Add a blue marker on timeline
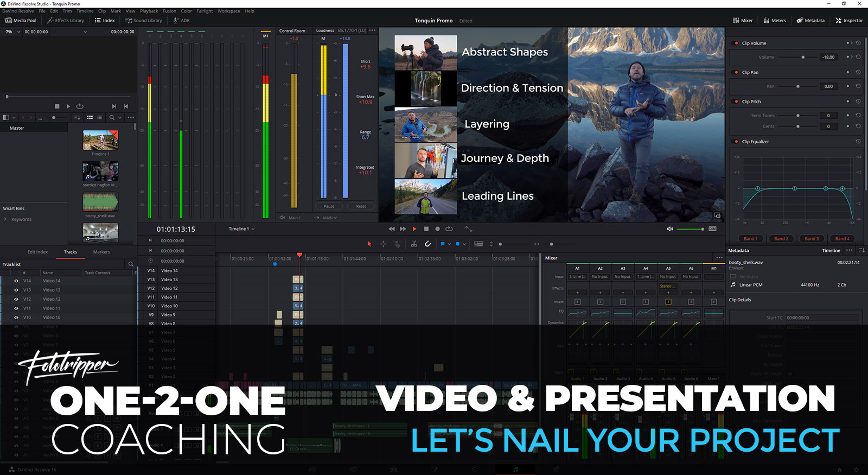868x475 pixels. [x=458, y=244]
